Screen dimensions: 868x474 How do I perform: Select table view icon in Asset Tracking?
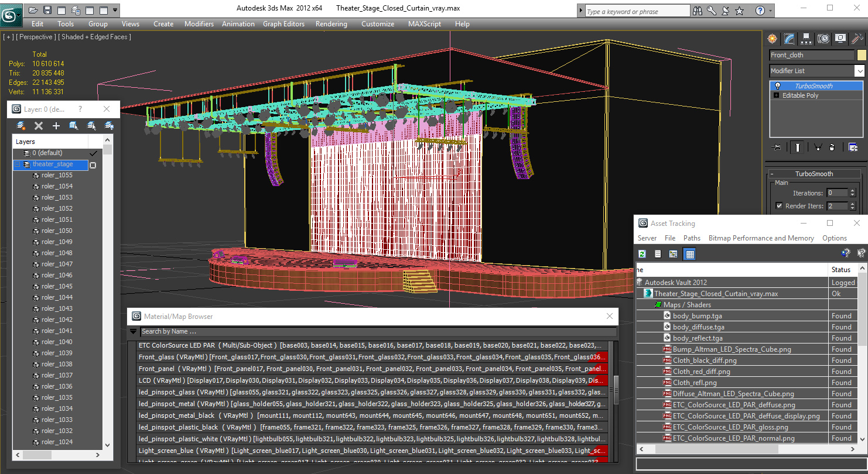pyautogui.click(x=689, y=254)
